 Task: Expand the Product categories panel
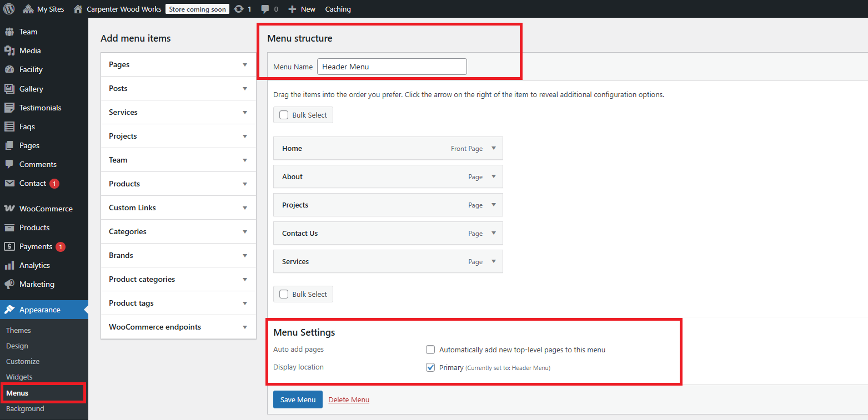pyautogui.click(x=245, y=279)
